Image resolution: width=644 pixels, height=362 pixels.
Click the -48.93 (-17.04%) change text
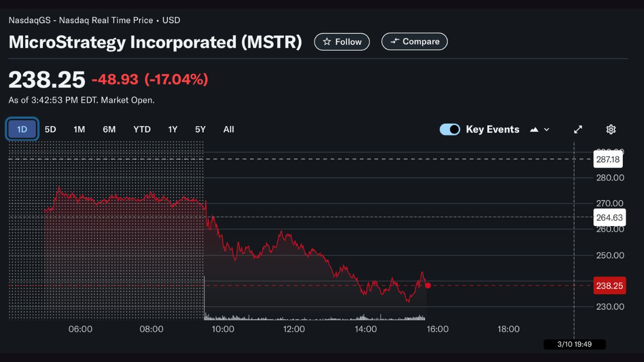click(150, 79)
